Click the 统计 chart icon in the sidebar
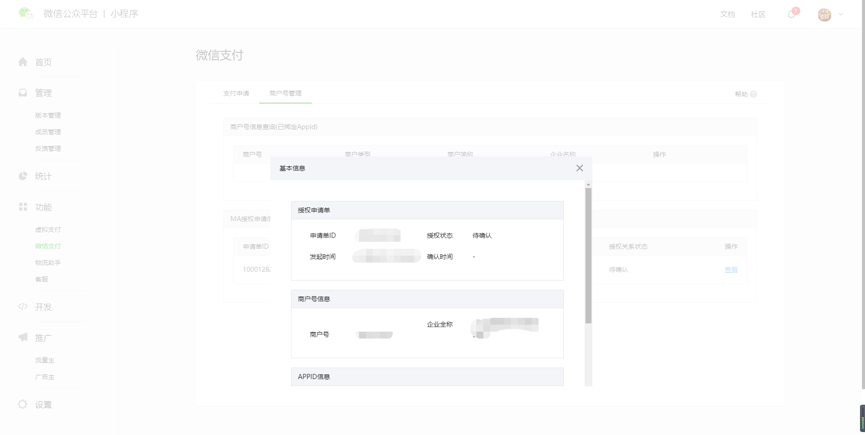The height and width of the screenshot is (435, 865). tap(23, 176)
